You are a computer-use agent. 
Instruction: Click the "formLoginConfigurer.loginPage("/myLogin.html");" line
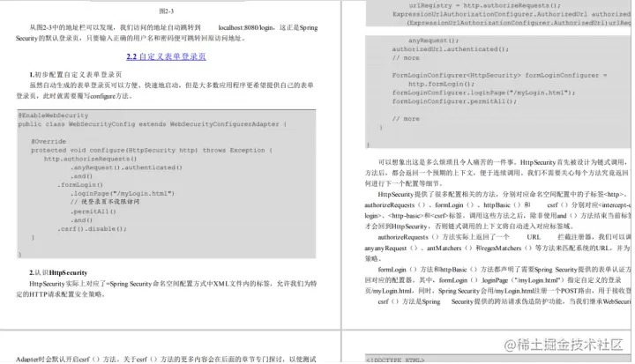point(483,93)
